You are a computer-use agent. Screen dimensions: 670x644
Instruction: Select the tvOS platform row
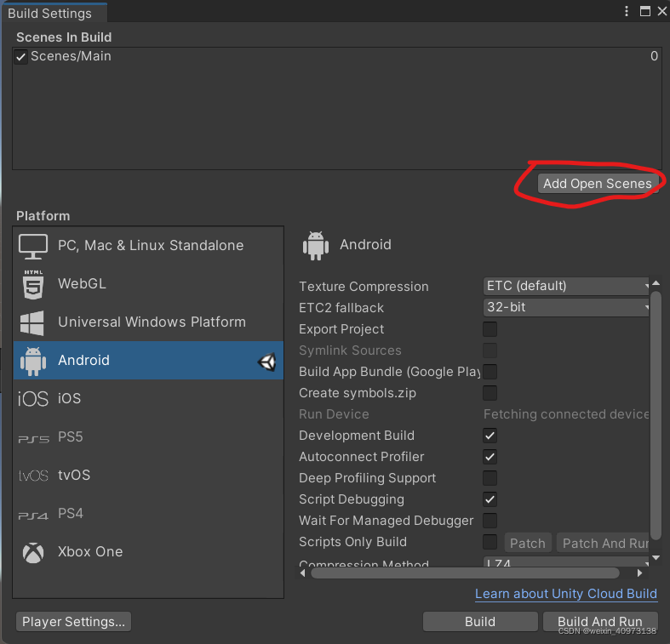[x=148, y=476]
